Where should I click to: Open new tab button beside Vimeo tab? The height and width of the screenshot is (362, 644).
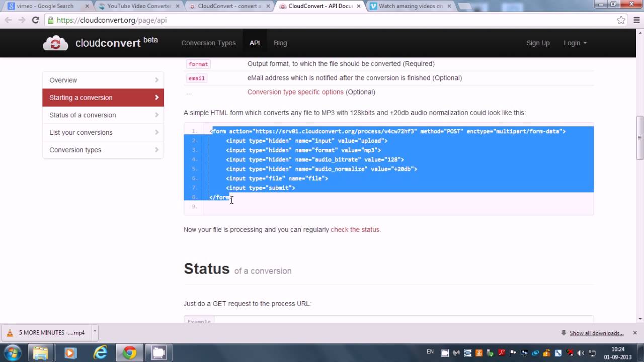click(464, 7)
